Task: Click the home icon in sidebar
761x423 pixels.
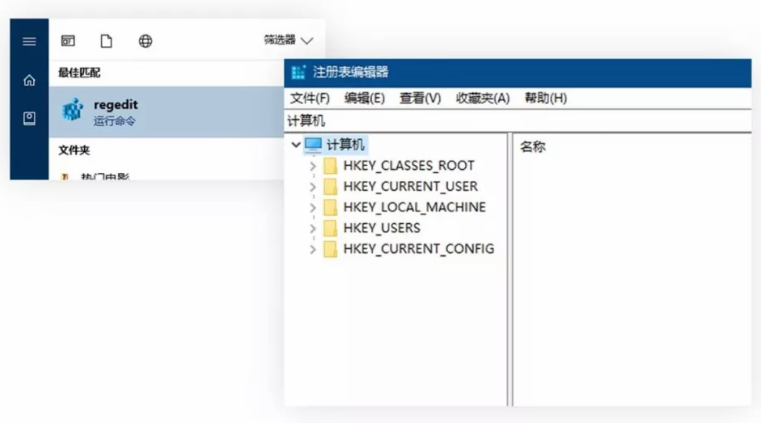Action: pyautogui.click(x=29, y=80)
